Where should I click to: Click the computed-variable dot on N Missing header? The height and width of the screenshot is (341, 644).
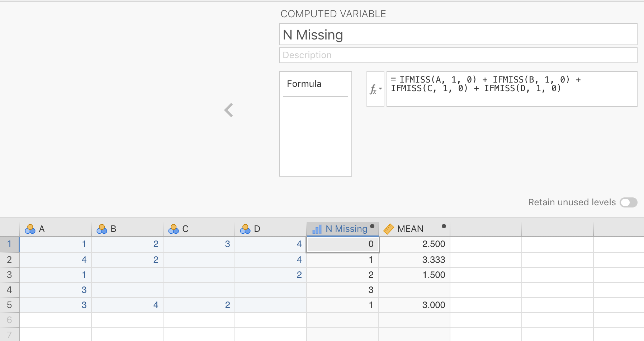pos(372,227)
